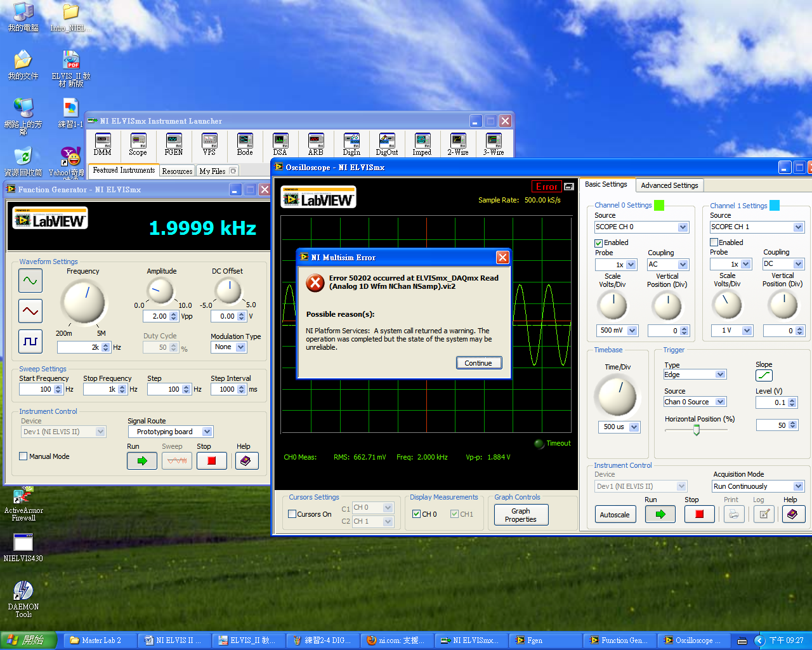Open Help in Function Generator
The image size is (812, 650).
click(x=246, y=461)
